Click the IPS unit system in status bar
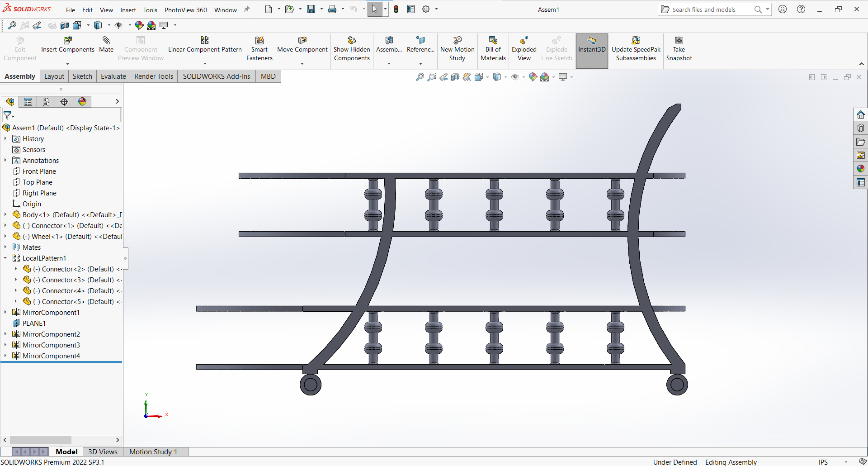The width and height of the screenshot is (868, 466). click(x=823, y=462)
